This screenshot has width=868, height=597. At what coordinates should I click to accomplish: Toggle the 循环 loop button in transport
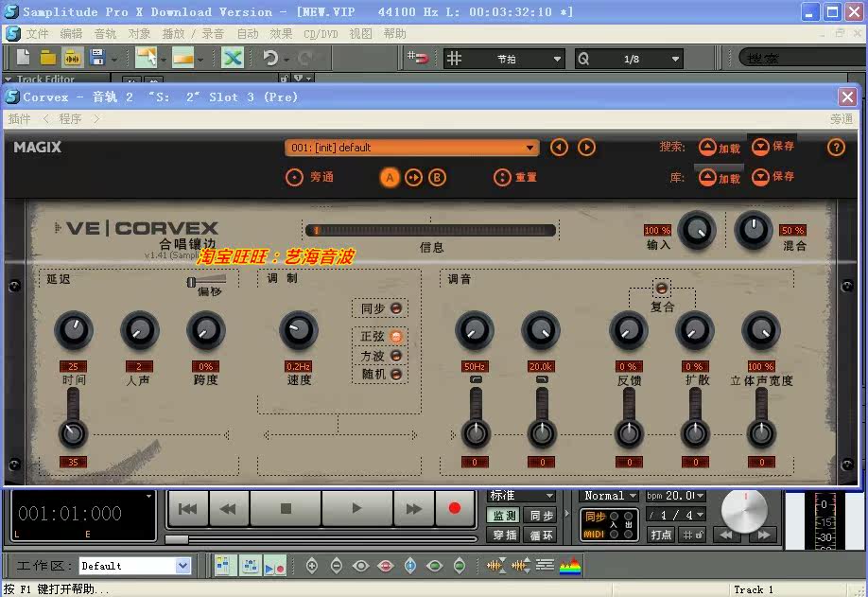[x=540, y=536]
